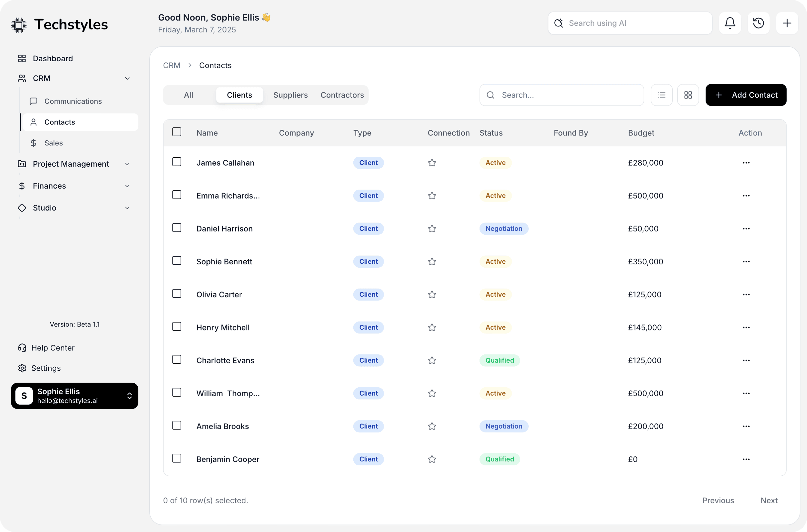Switch to list view icon
807x532 pixels.
point(661,95)
